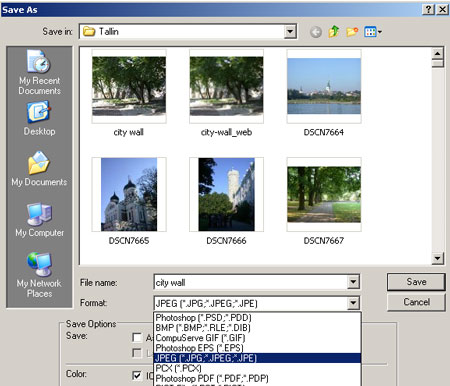The image size is (450, 386).
Task: Click the 'DSCN7664' file name label
Action: pos(324,132)
